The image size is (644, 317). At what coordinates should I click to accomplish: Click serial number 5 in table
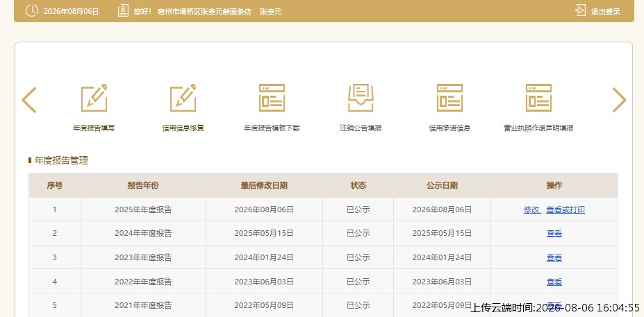click(x=55, y=305)
